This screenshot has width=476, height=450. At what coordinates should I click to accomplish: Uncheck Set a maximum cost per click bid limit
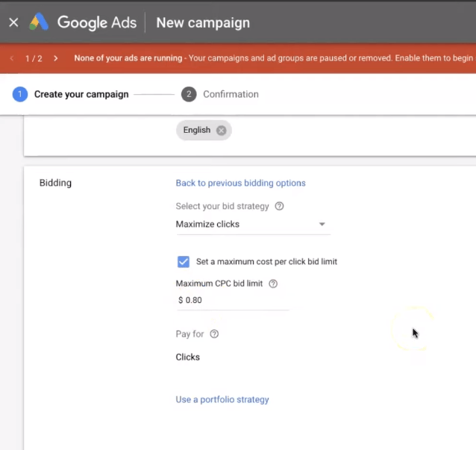pyautogui.click(x=183, y=262)
